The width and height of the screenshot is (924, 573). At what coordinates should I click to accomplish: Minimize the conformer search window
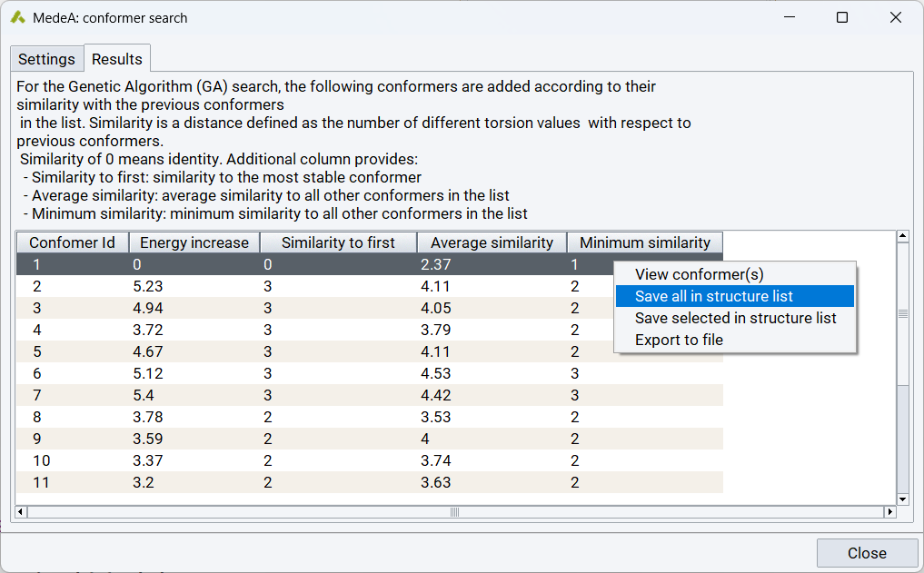click(790, 17)
